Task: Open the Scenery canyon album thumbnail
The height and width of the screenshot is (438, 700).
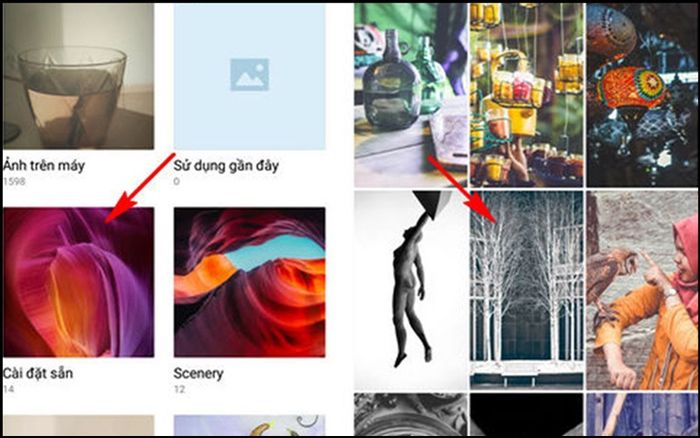Action: (x=250, y=282)
